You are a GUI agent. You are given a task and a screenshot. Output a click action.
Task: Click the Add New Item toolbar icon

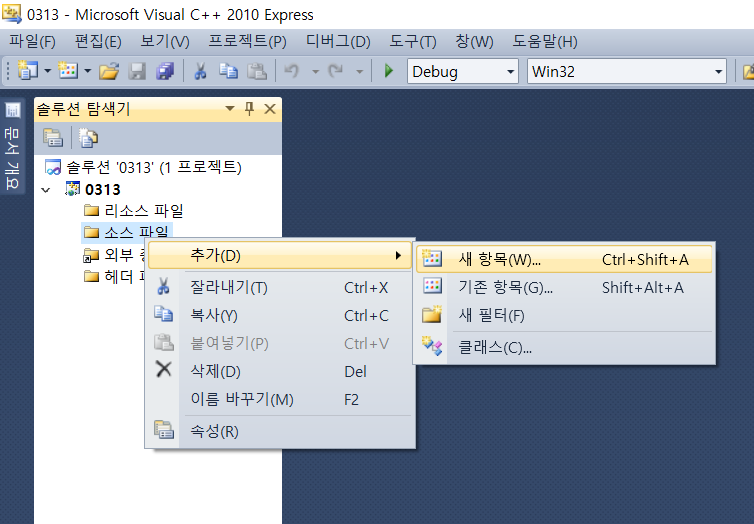pos(68,71)
